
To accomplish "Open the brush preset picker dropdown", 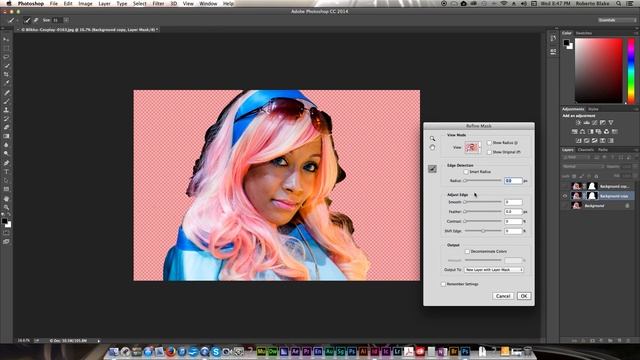I will [x=66, y=20].
